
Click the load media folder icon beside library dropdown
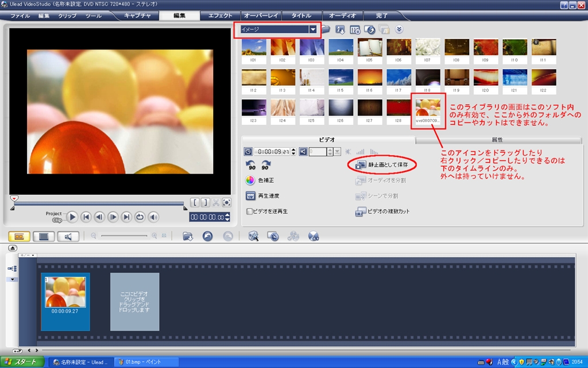click(x=326, y=29)
